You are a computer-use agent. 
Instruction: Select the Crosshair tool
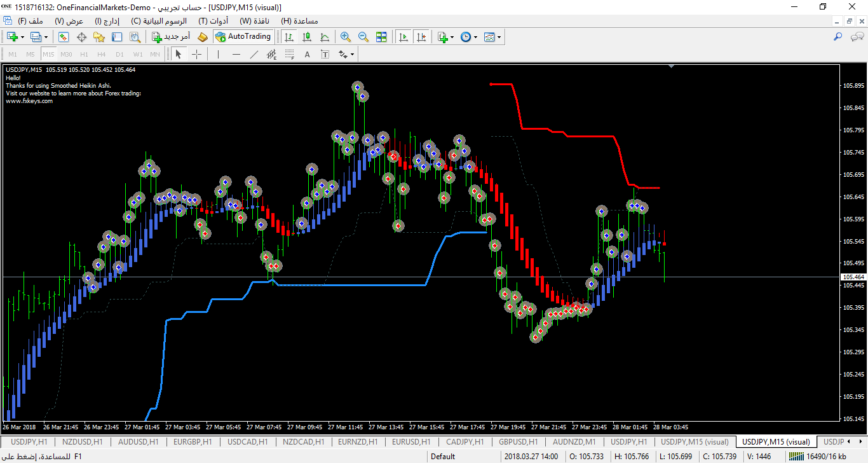point(197,54)
